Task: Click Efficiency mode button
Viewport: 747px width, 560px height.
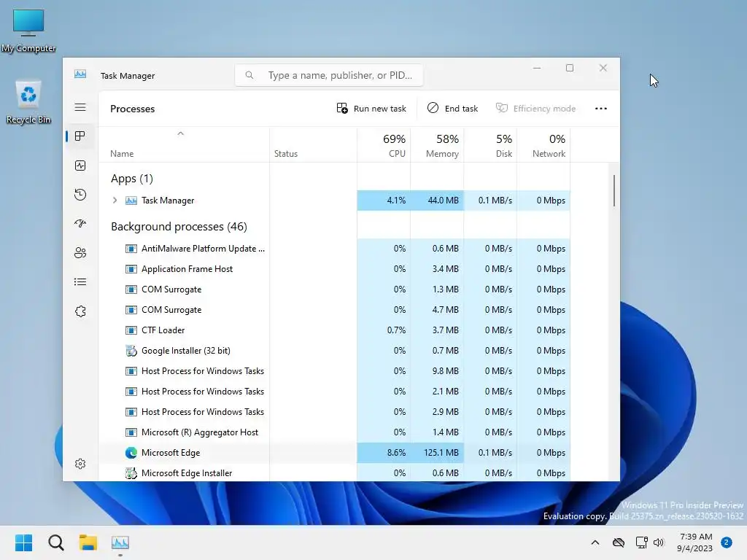Action: (536, 109)
